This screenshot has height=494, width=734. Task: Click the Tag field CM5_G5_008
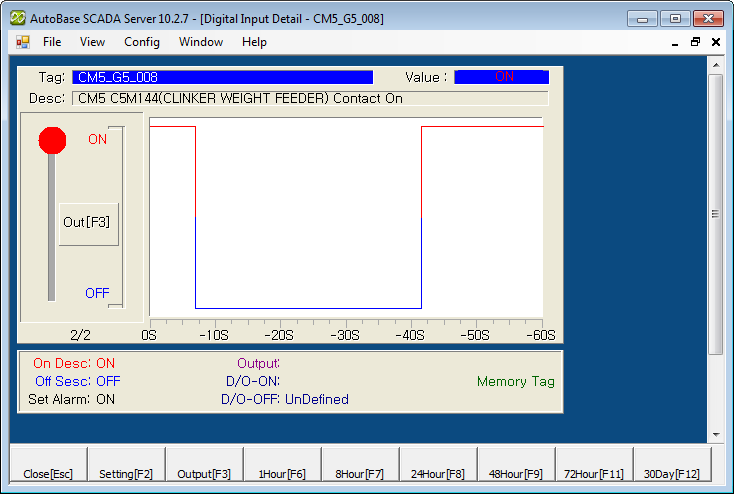point(222,77)
